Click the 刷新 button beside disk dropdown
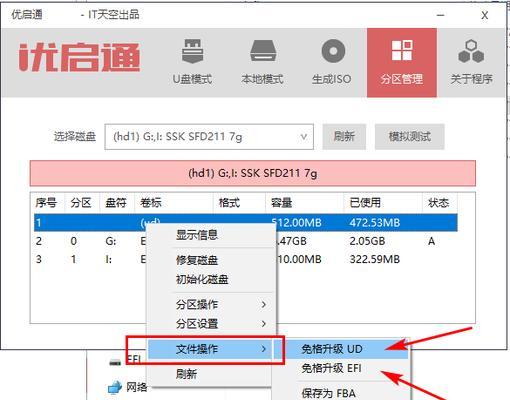Image resolution: width=510 pixels, height=400 pixels. click(344, 137)
